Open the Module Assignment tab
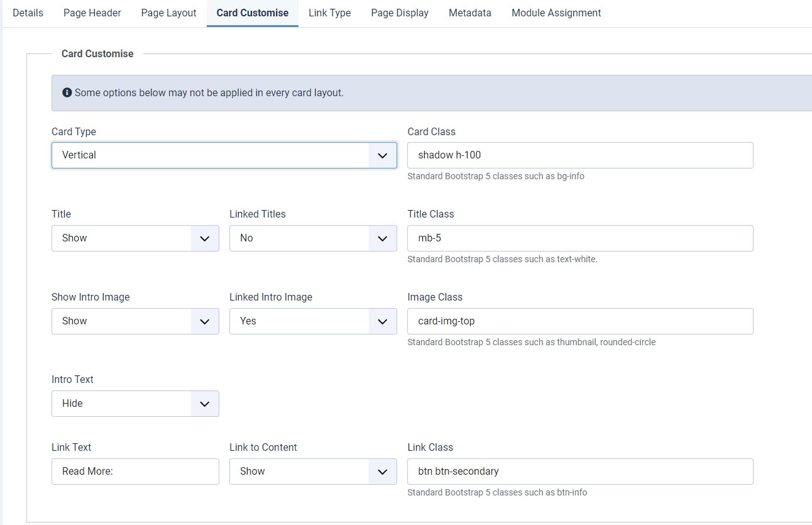 pos(556,13)
